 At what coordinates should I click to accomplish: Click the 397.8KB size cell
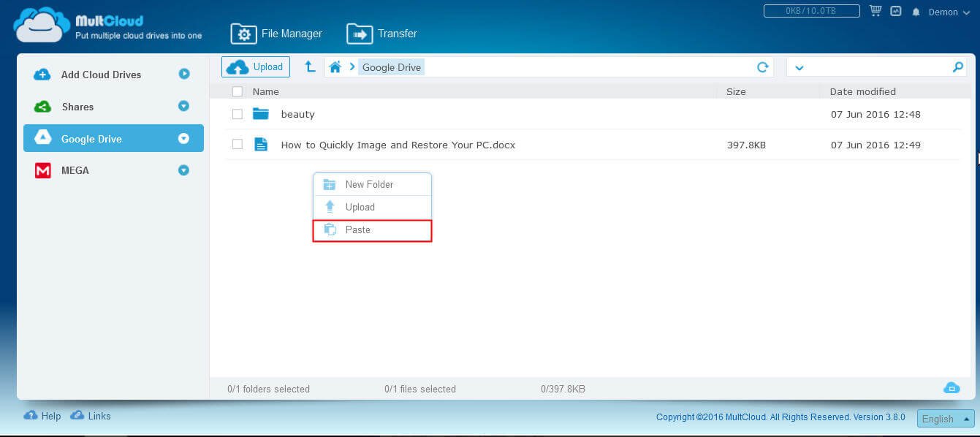(x=746, y=145)
